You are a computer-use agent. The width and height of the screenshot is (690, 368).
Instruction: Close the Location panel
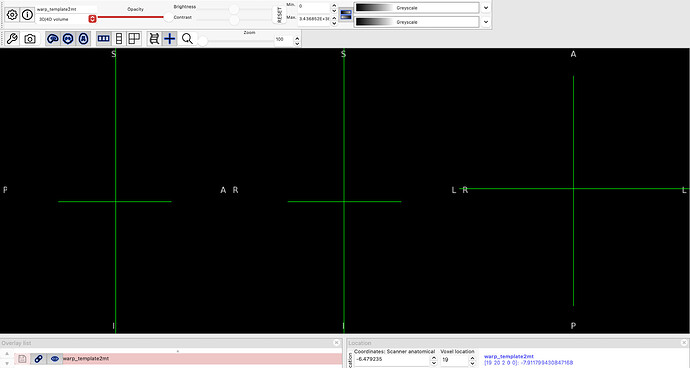(x=684, y=342)
